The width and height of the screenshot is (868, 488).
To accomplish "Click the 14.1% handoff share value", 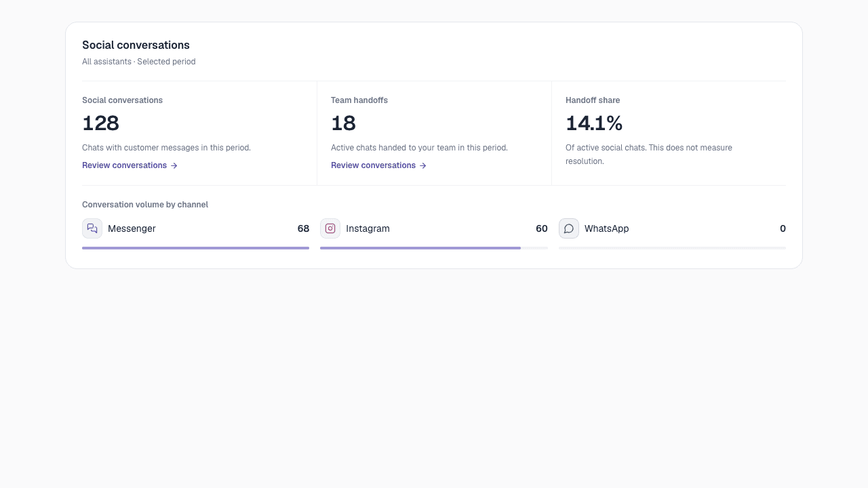I will [594, 123].
